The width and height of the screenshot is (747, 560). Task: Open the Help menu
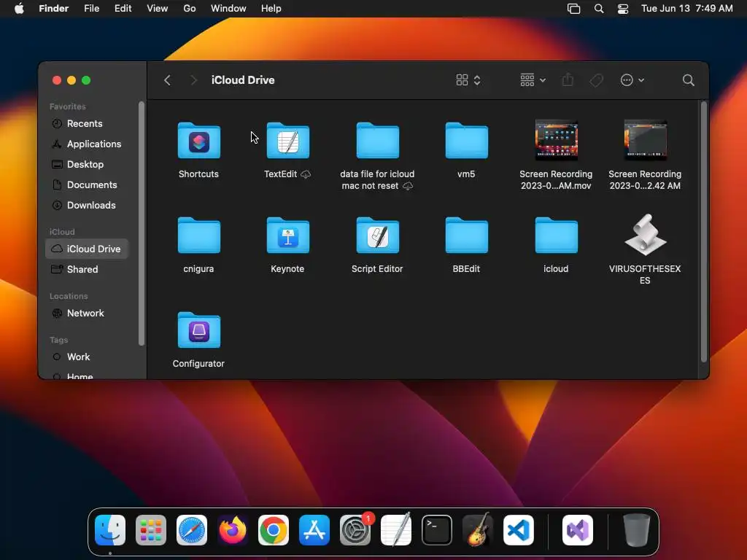pos(271,9)
